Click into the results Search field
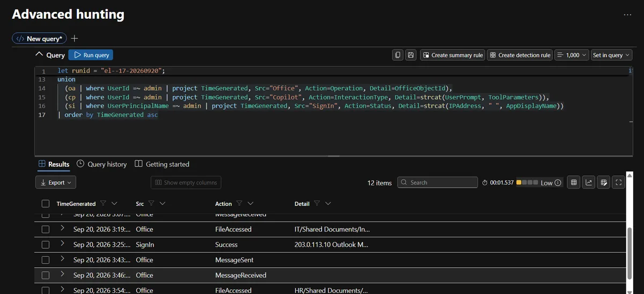The width and height of the screenshot is (644, 294). [x=437, y=183]
